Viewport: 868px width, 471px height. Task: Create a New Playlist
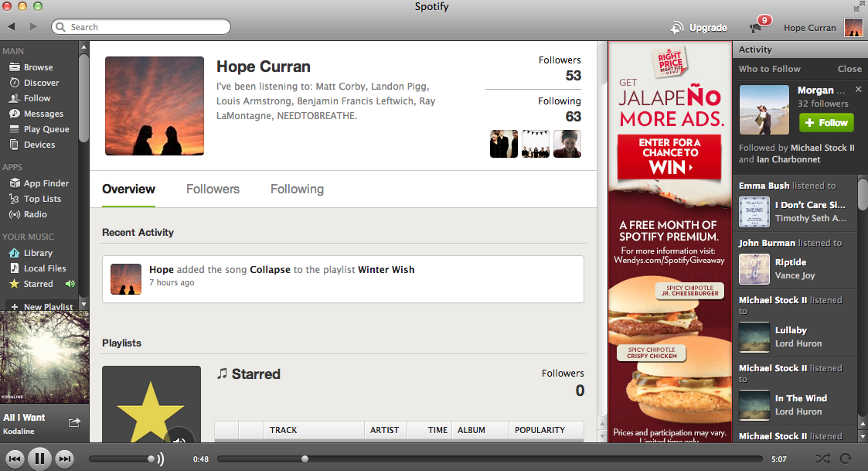tap(42, 306)
